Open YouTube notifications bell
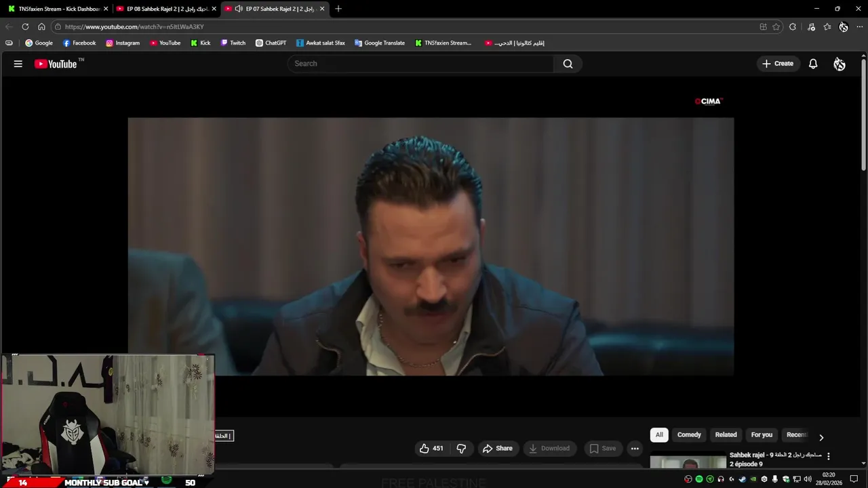This screenshot has height=488, width=868. [x=813, y=64]
